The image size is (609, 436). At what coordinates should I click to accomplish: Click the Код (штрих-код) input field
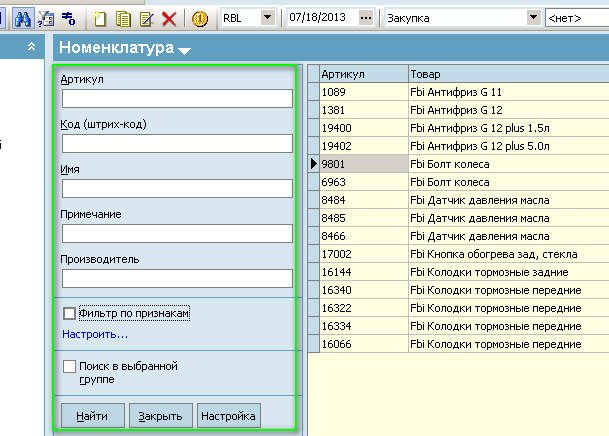click(x=177, y=144)
